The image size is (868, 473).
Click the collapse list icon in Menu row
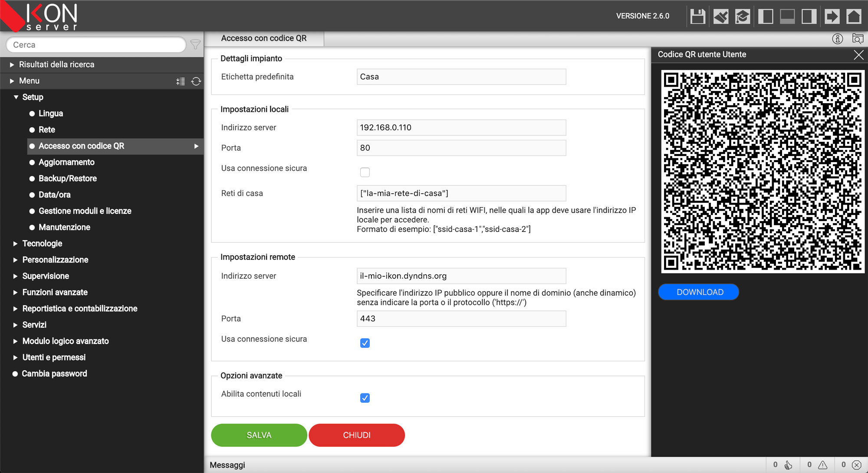point(181,81)
